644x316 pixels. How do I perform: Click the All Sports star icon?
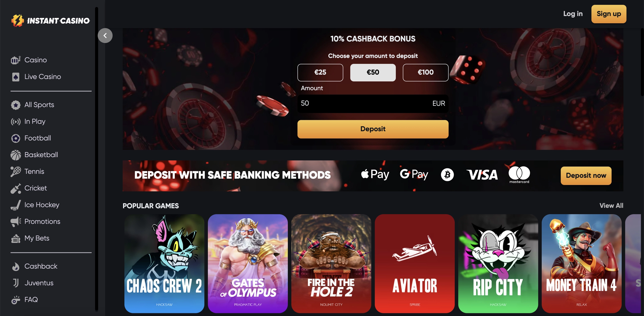tap(16, 105)
